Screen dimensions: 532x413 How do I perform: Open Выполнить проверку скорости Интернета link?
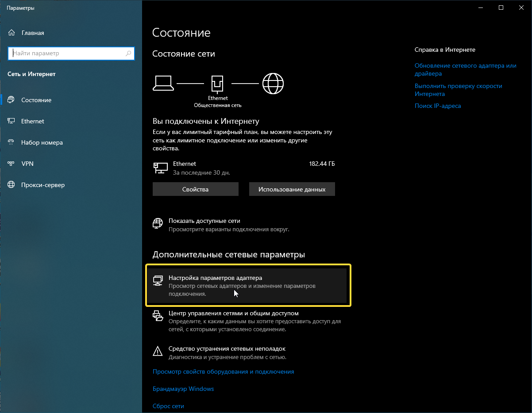pos(459,90)
